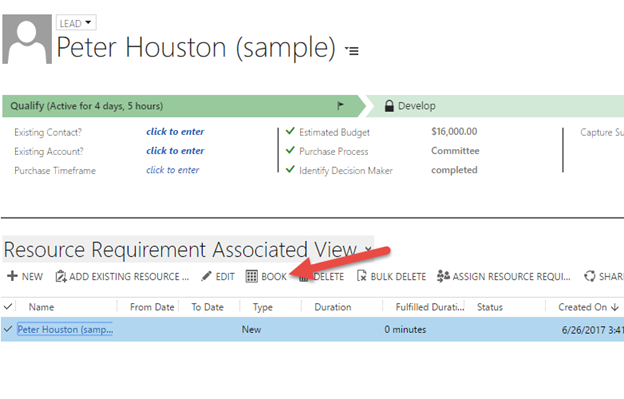Sort by Fulfilled Duration column header
The image size is (624, 399).
430,307
